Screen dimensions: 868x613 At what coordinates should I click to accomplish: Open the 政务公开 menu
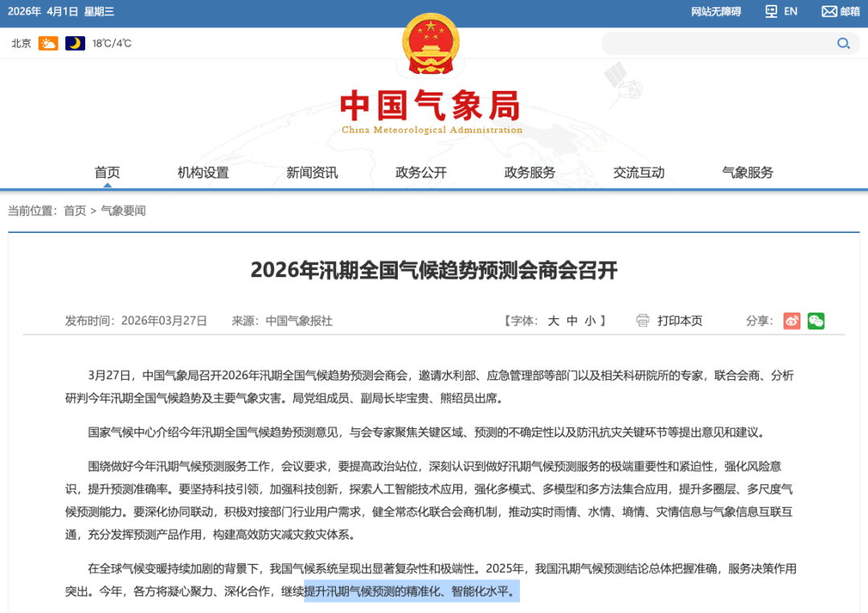pos(420,173)
